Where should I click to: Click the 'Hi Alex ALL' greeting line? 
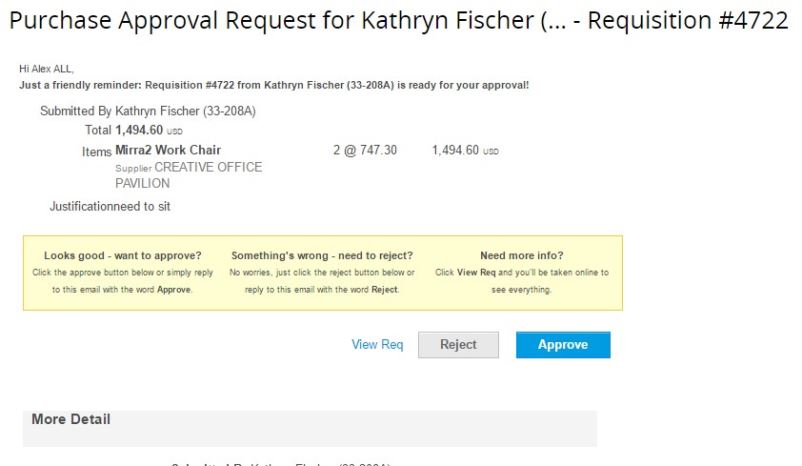pos(46,69)
